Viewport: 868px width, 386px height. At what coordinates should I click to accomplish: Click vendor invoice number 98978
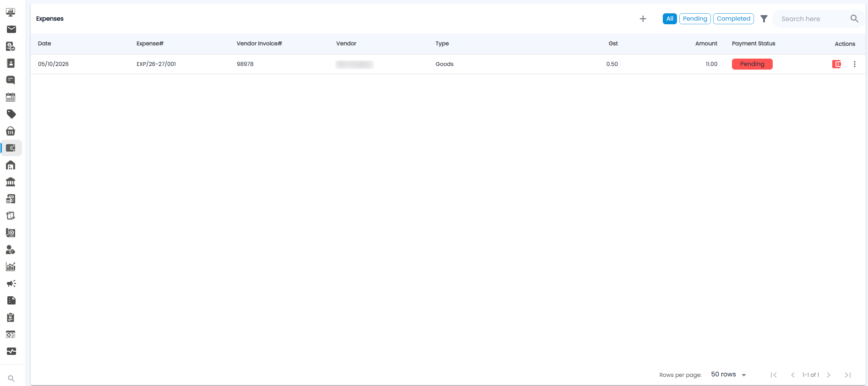pos(245,64)
